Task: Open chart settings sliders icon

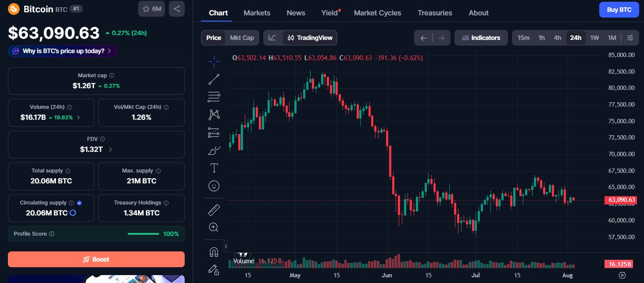Action: pos(630,38)
